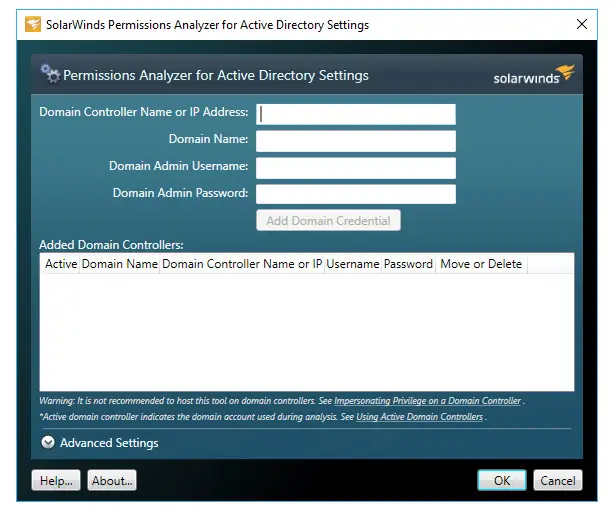Open the About... dialog
The width and height of the screenshot is (614, 512).
click(x=112, y=480)
